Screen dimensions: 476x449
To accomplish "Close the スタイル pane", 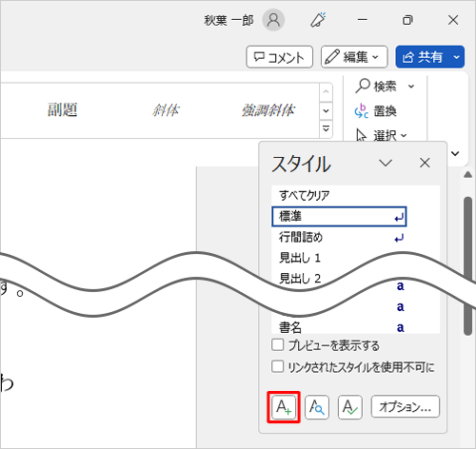I will point(425,163).
